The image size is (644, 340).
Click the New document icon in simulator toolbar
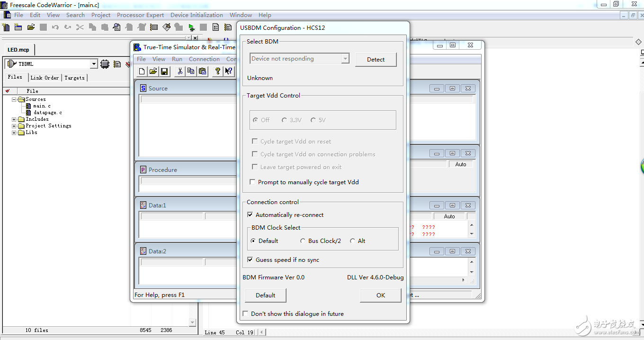(x=142, y=71)
